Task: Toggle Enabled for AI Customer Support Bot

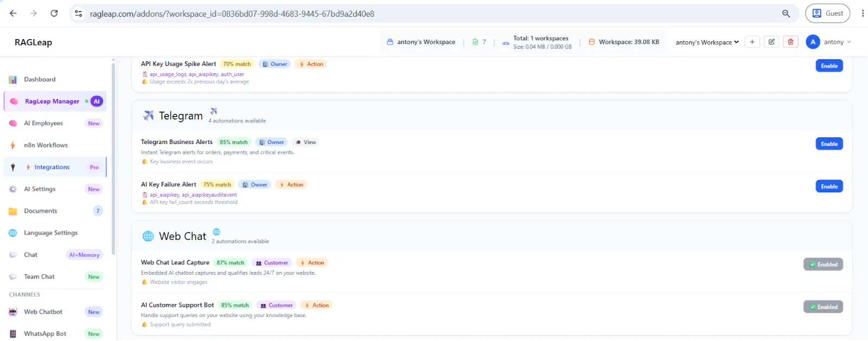Action: point(823,307)
